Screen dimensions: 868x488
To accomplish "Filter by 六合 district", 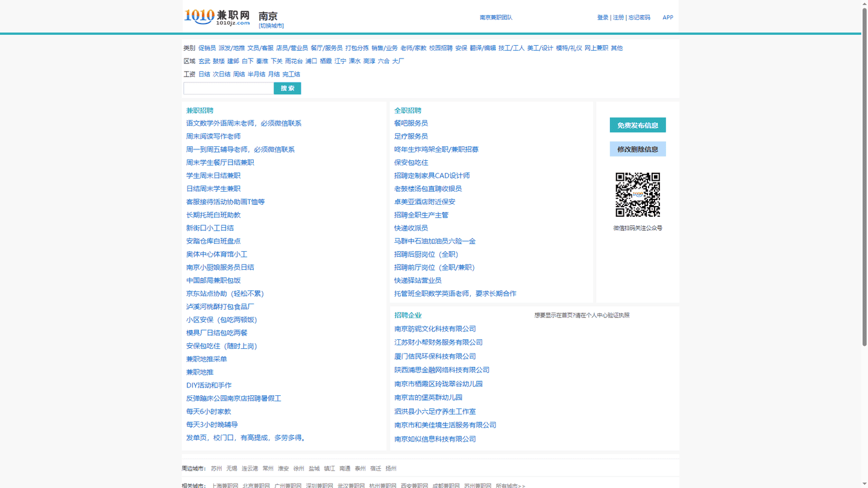I will [383, 61].
